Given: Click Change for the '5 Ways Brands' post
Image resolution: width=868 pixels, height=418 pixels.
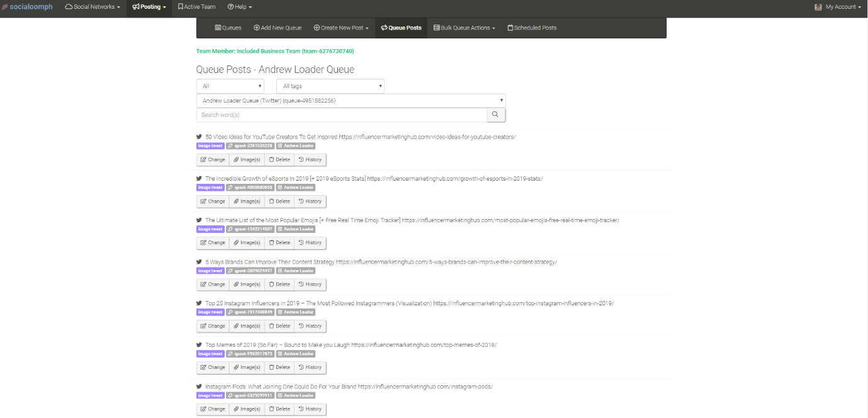Looking at the screenshot, I should coord(213,285).
